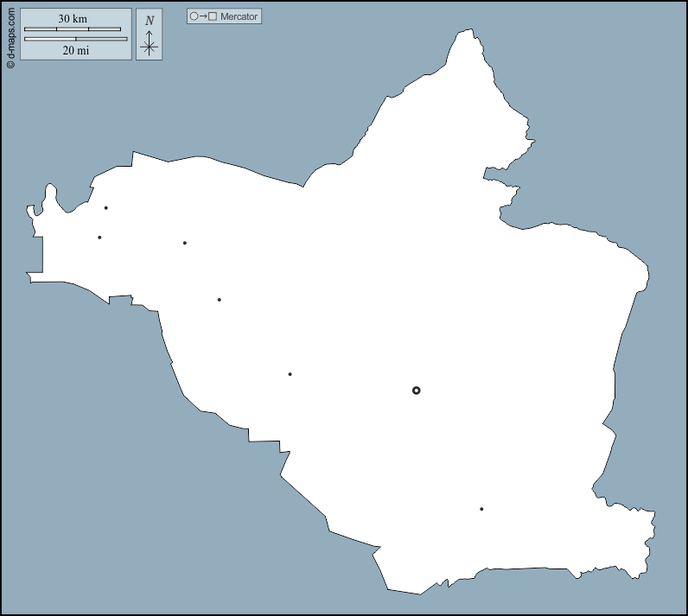Viewport: 688px width, 616px height.
Task: Click the northernmost city dot near west coast
Action: (x=106, y=207)
